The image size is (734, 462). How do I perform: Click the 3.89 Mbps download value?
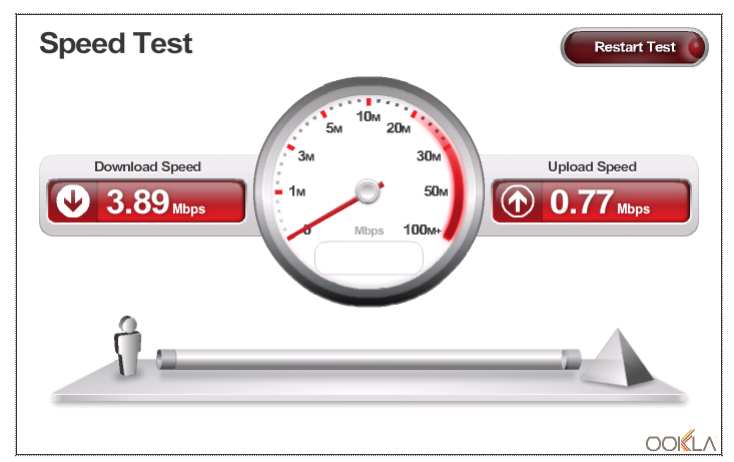coord(156,202)
